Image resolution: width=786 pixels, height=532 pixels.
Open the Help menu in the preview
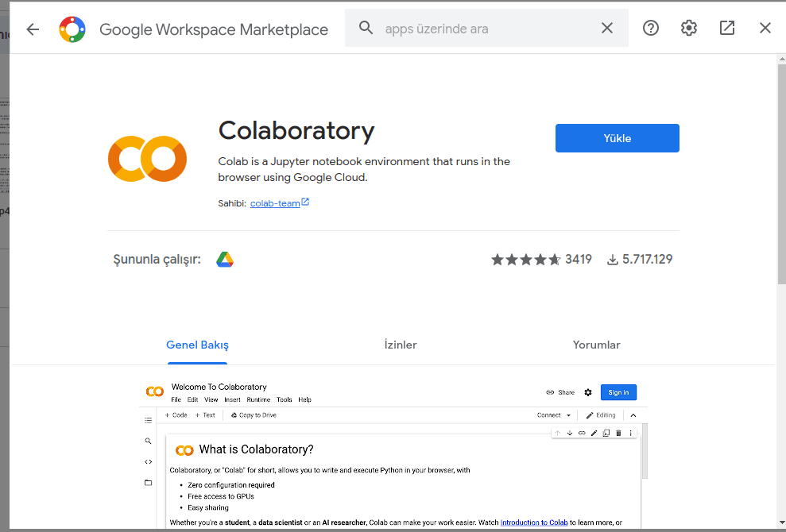click(304, 399)
